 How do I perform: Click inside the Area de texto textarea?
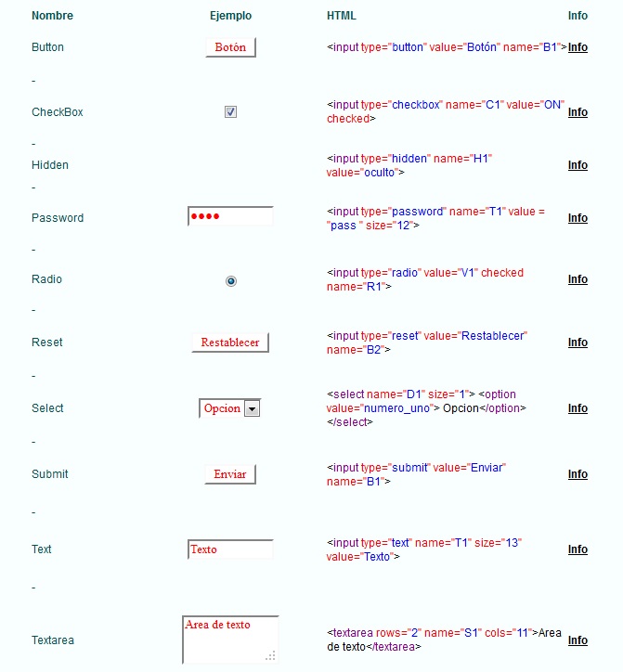point(227,639)
